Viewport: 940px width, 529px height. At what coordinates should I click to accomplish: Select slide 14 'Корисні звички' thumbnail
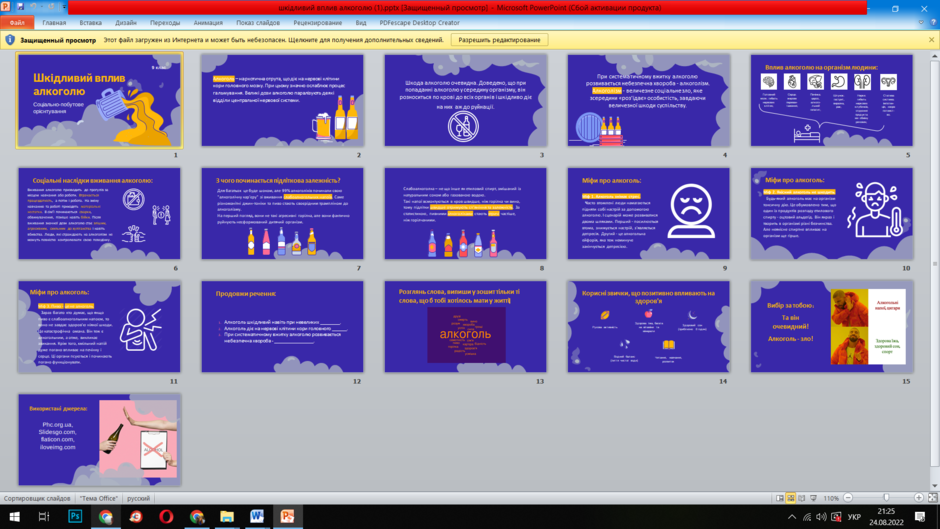point(649,326)
